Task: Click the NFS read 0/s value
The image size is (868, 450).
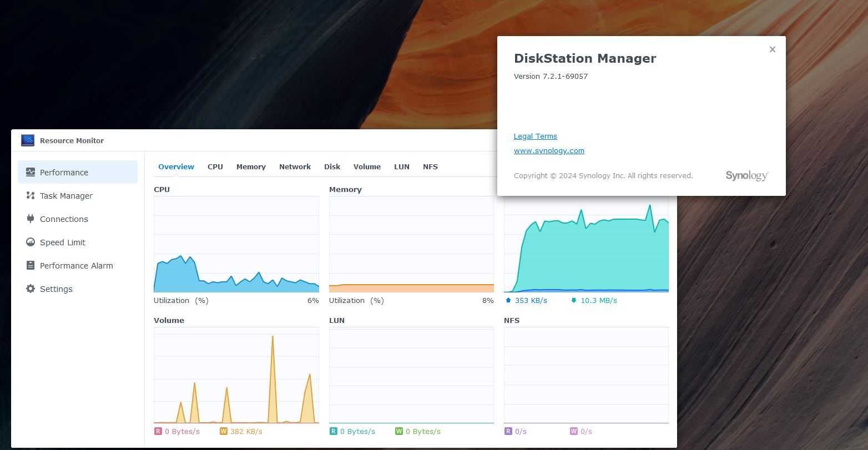Action: pyautogui.click(x=521, y=431)
